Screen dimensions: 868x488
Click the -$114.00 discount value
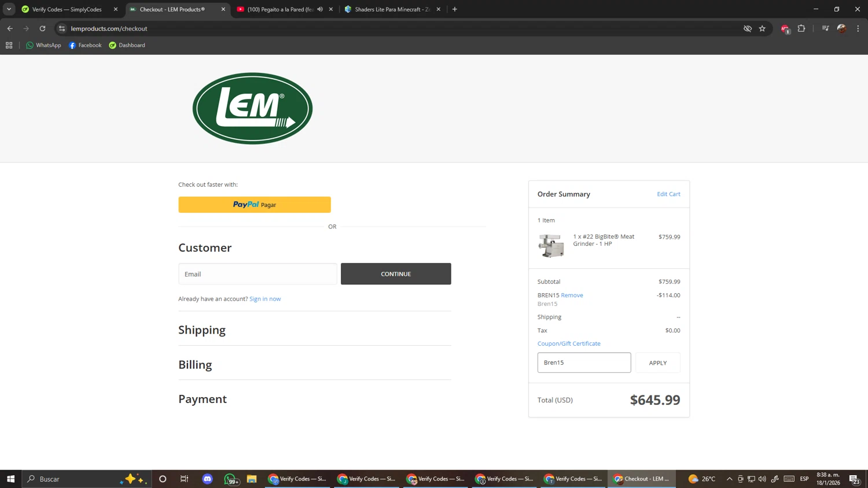(x=668, y=295)
